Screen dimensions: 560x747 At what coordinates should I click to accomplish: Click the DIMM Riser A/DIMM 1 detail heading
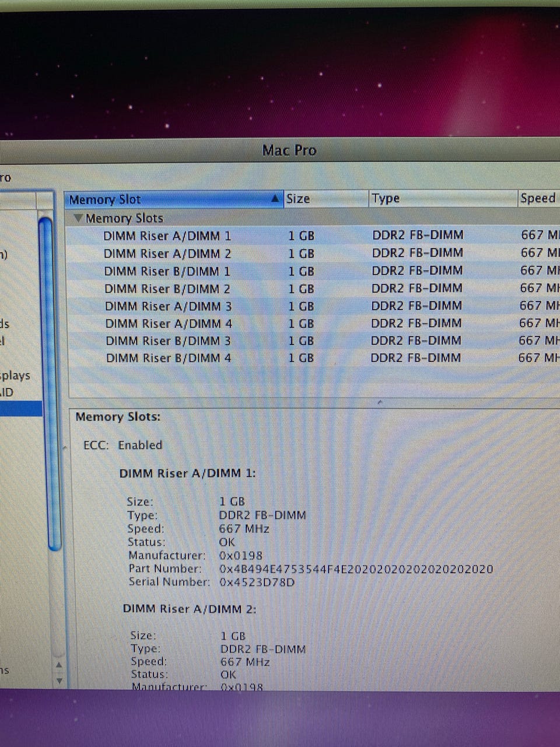click(188, 473)
